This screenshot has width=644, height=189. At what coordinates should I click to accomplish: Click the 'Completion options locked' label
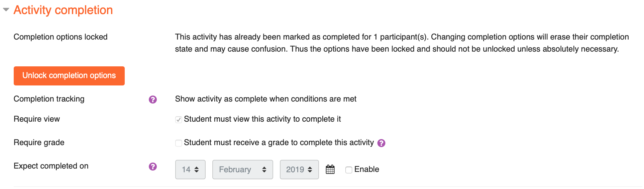61,37
